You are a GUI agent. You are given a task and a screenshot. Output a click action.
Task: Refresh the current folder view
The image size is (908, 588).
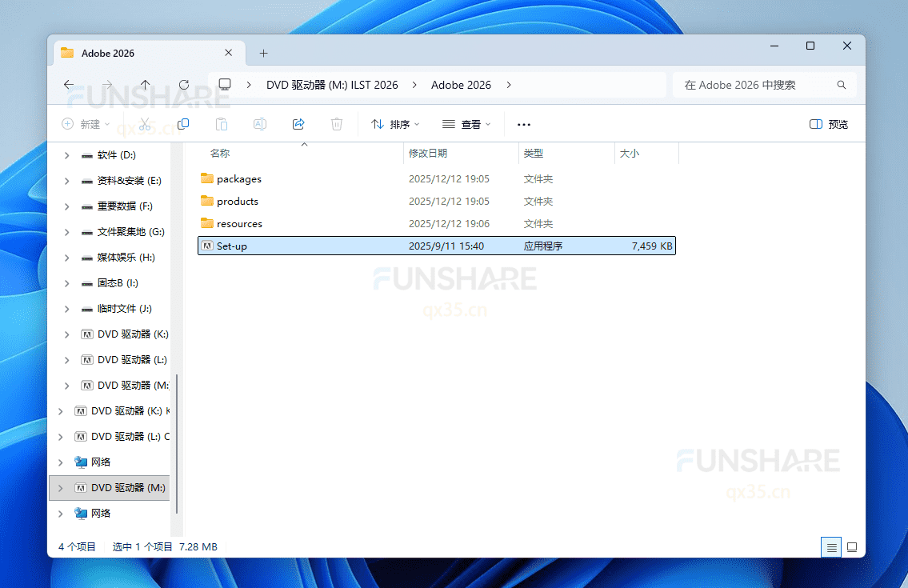[x=183, y=85]
